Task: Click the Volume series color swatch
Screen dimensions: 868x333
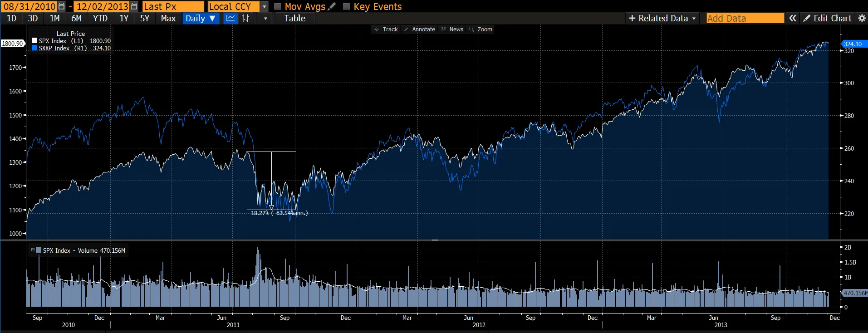Action: tap(39, 250)
